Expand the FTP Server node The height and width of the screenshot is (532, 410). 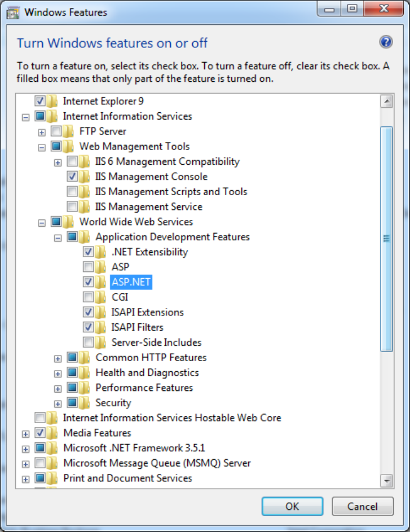tap(42, 133)
